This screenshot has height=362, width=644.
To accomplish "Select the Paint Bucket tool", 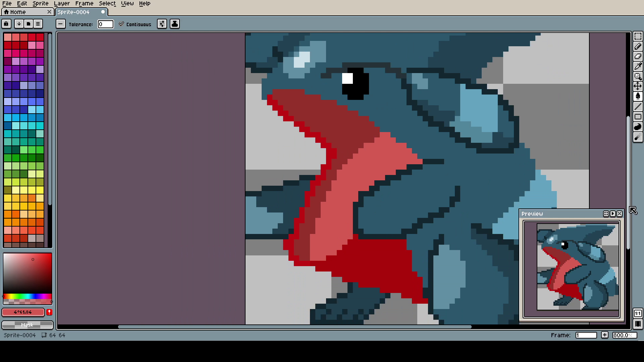I will coord(638,97).
